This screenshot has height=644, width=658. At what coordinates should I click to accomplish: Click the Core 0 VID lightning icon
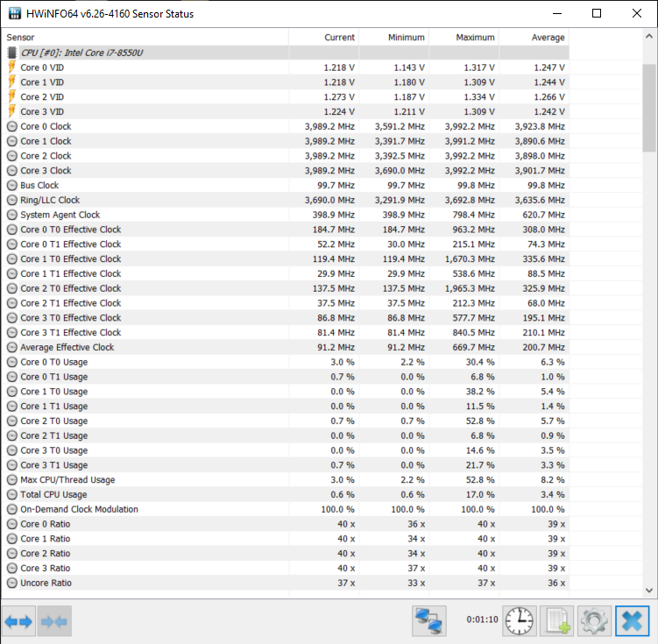pos(12,67)
